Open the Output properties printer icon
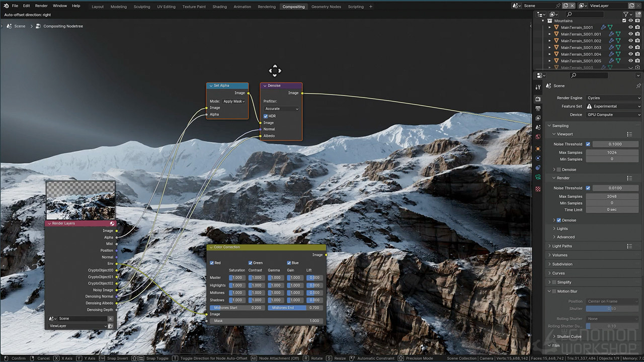The width and height of the screenshot is (644, 362). pyautogui.click(x=538, y=109)
